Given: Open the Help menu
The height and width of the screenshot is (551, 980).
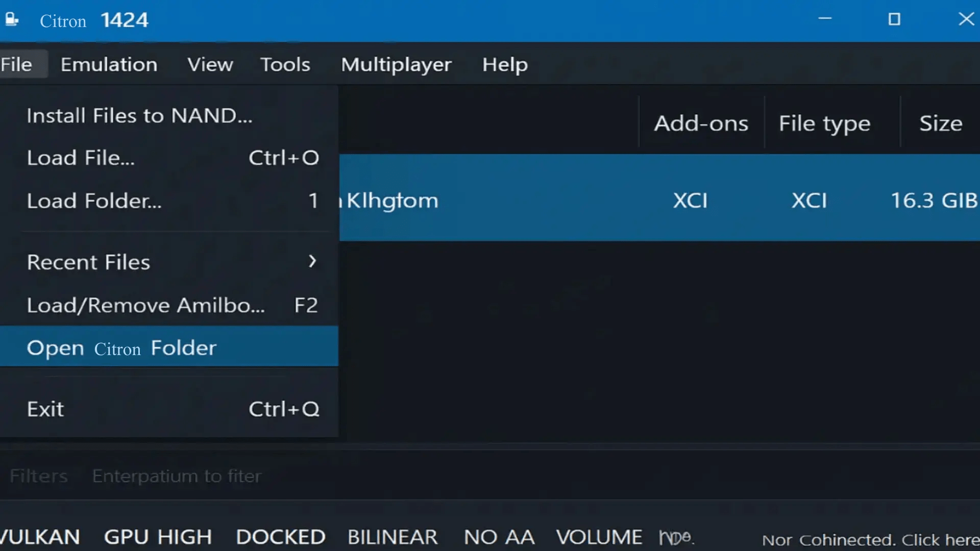Looking at the screenshot, I should point(504,64).
